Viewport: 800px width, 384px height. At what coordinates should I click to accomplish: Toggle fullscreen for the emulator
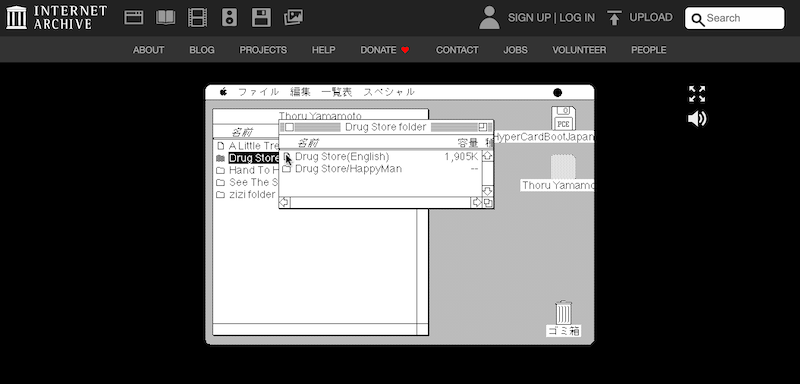tap(696, 94)
